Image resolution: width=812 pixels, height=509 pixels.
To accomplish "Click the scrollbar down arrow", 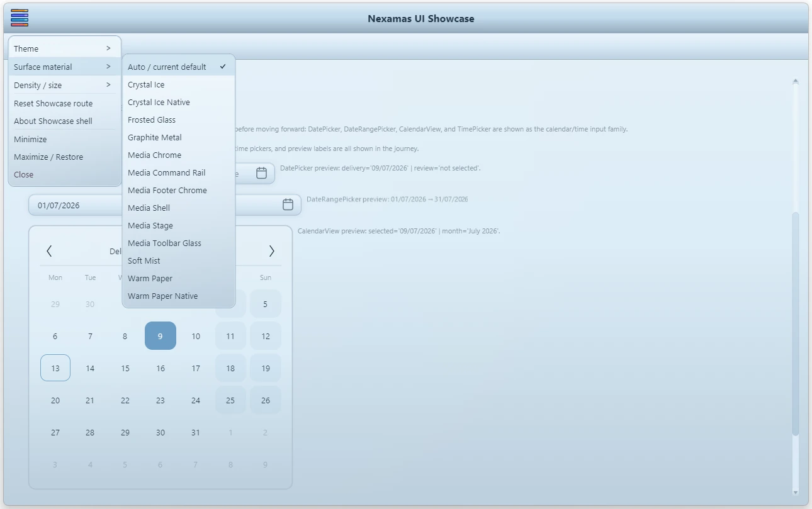I will [796, 492].
